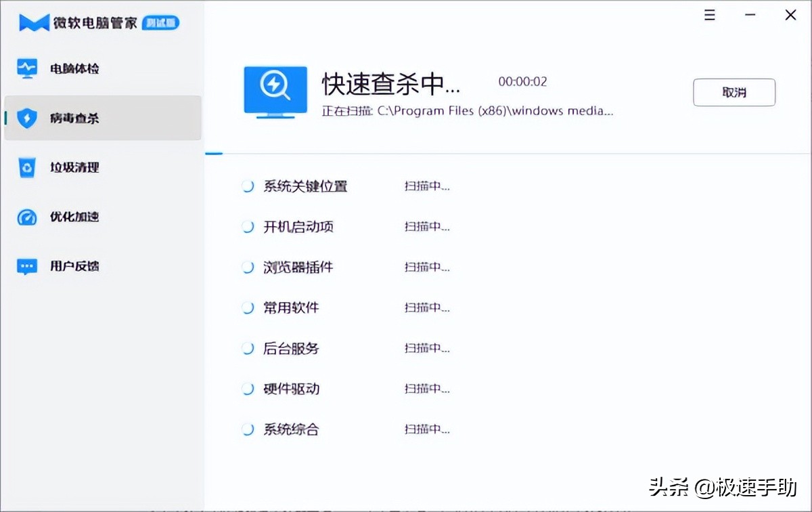Open the 病毒查杀 virus scan panel icon
Screen dimensions: 812x512
point(26,116)
